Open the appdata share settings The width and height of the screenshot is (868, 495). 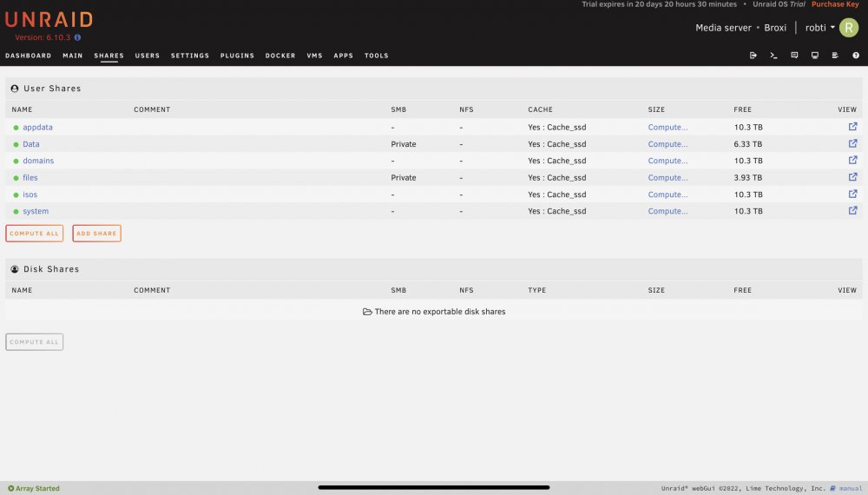37,128
